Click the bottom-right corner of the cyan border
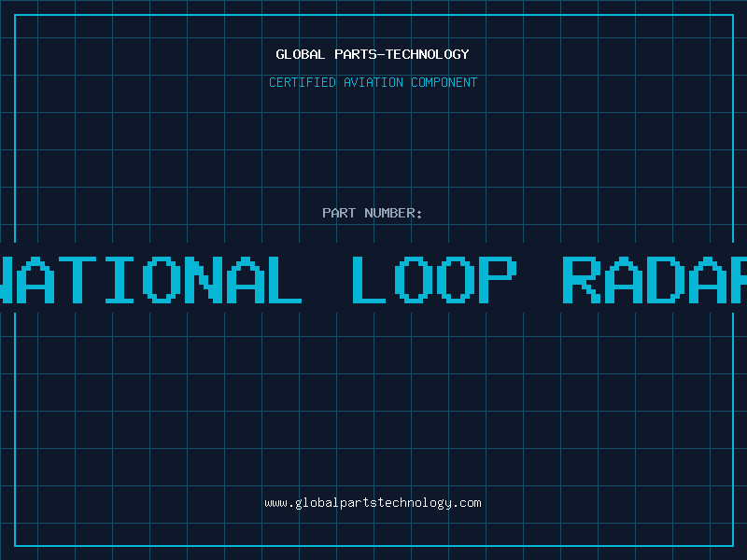Screen dimensions: 747x560 (732, 545)
